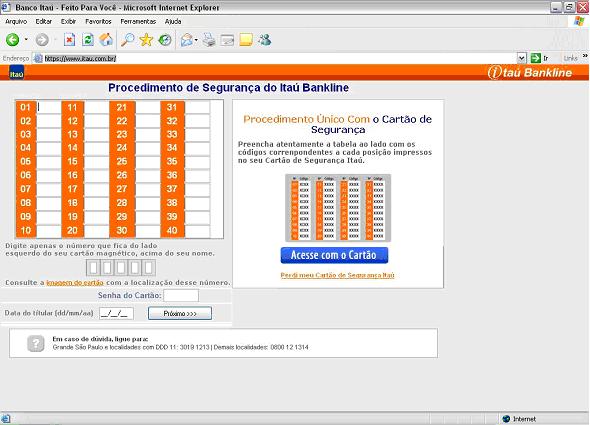
Task: Open the 'imagem do cartão' link
Action: pyautogui.click(x=75, y=282)
